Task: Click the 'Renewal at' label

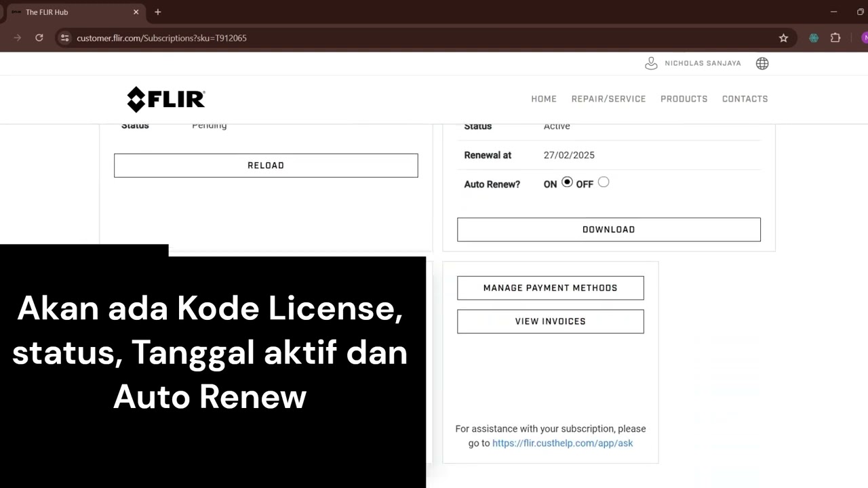Action: (488, 155)
